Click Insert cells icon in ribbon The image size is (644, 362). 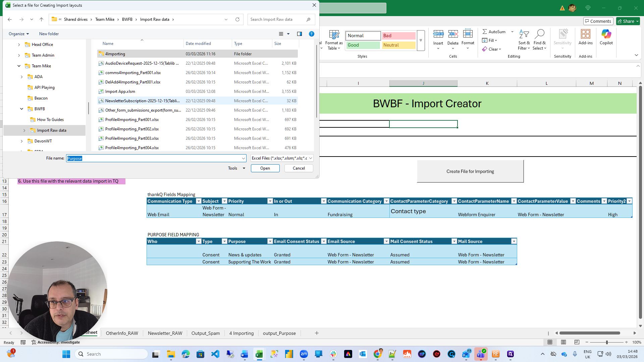click(438, 34)
